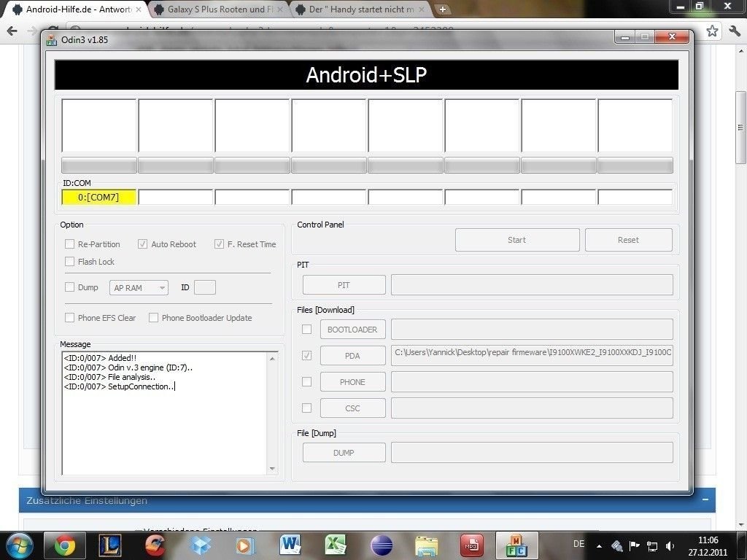The image size is (747, 560).
Task: Click the yellow 0:[COM7] port box
Action: pyautogui.click(x=98, y=197)
